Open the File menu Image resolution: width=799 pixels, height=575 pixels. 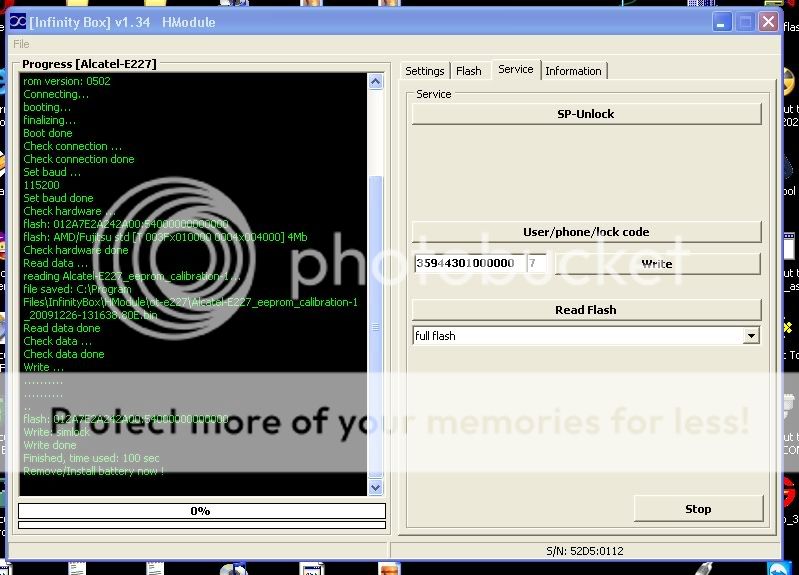tap(21, 44)
